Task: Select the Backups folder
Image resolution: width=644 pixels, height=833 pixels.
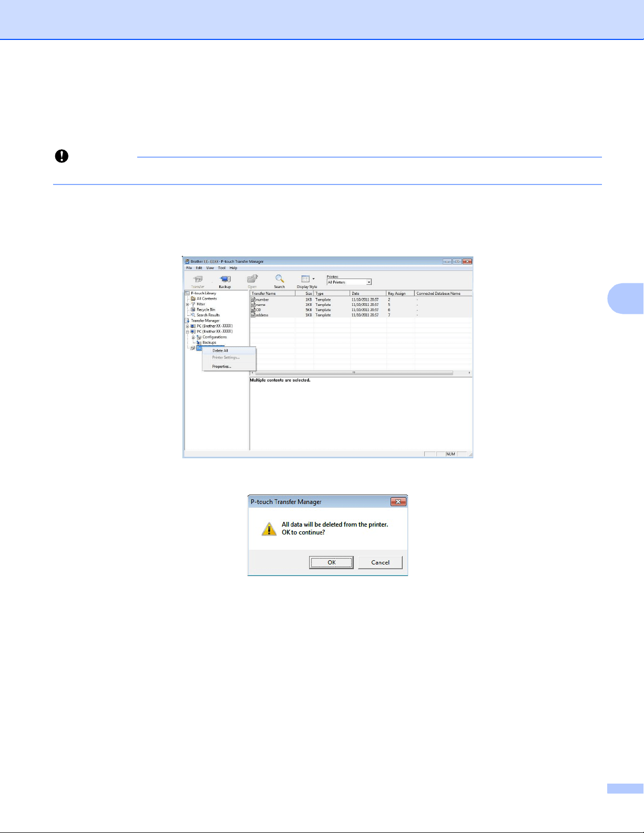Action: point(209,343)
